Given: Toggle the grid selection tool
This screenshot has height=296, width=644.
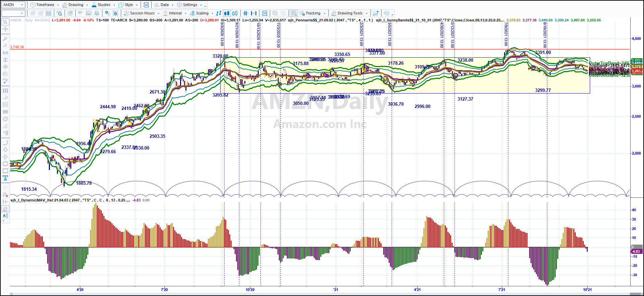Looking at the screenshot, I should coord(294,13).
